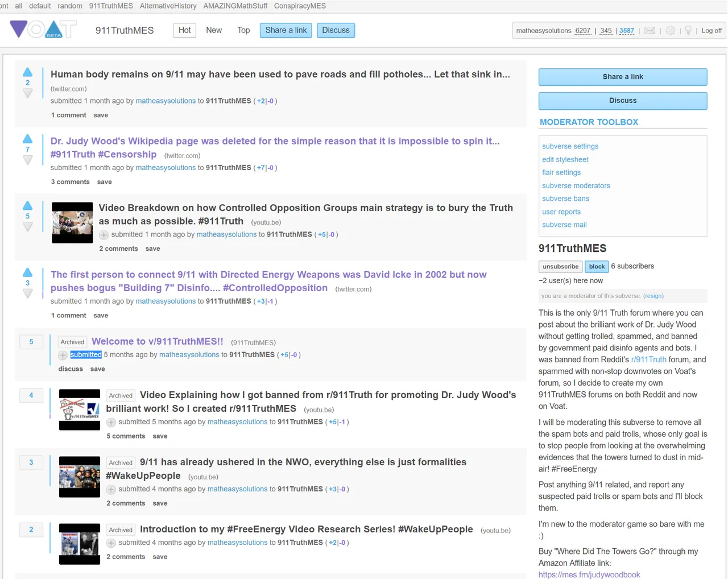Open subverse settings in moderator toolbox
This screenshot has height=579, width=728.
coord(570,146)
